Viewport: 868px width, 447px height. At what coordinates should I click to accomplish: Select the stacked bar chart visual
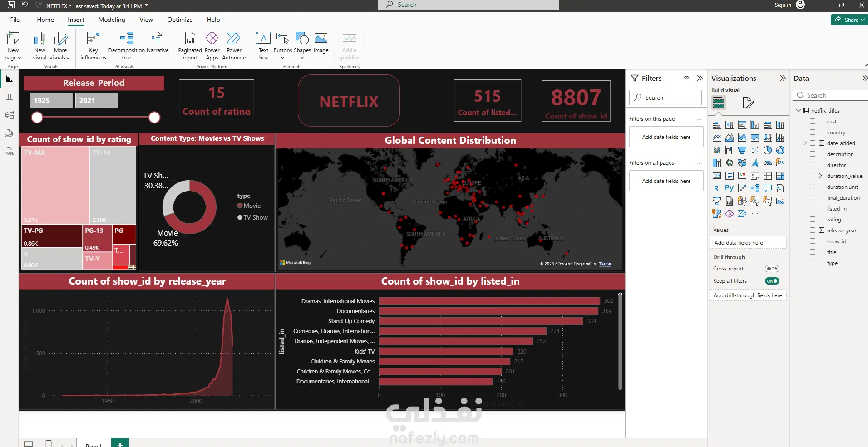tap(717, 125)
